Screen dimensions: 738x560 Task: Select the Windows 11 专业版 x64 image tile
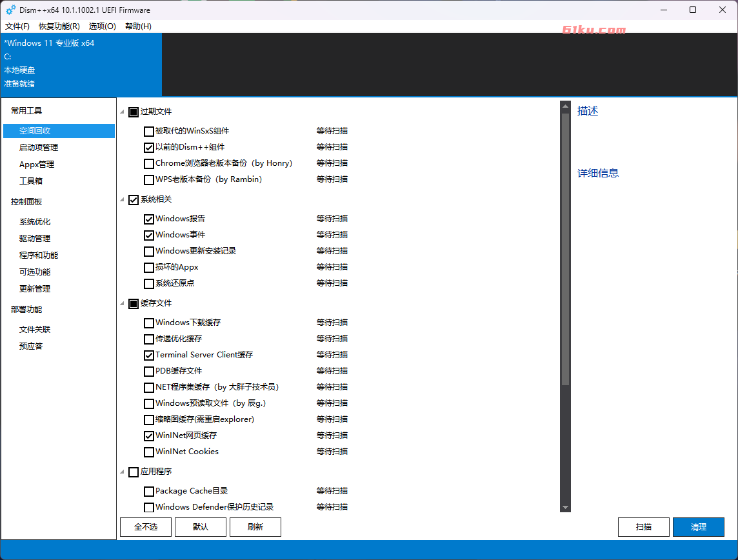point(81,65)
